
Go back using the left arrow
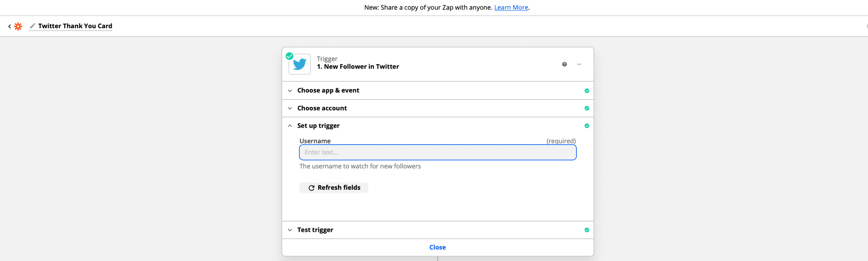click(10, 26)
